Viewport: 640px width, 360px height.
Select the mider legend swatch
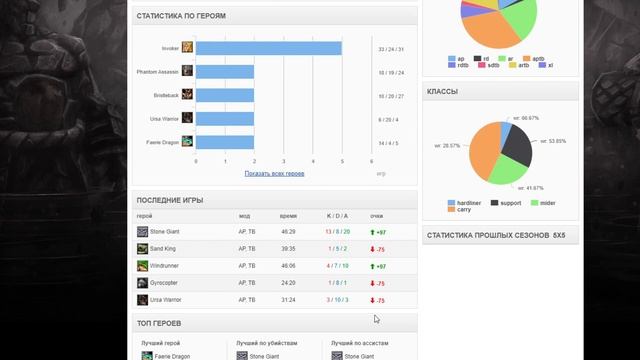[x=534, y=203]
